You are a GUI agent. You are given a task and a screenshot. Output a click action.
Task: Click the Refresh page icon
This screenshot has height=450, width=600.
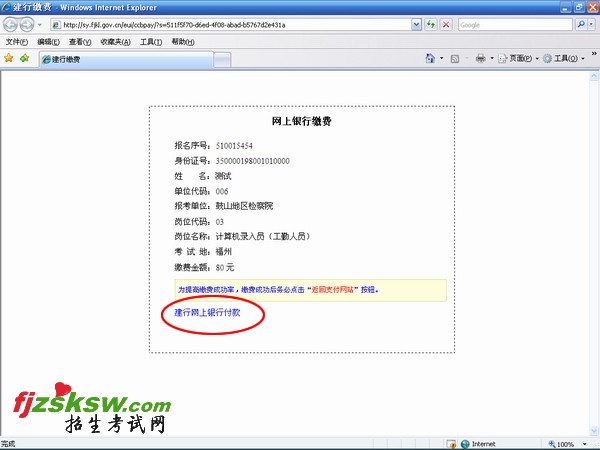(x=429, y=25)
